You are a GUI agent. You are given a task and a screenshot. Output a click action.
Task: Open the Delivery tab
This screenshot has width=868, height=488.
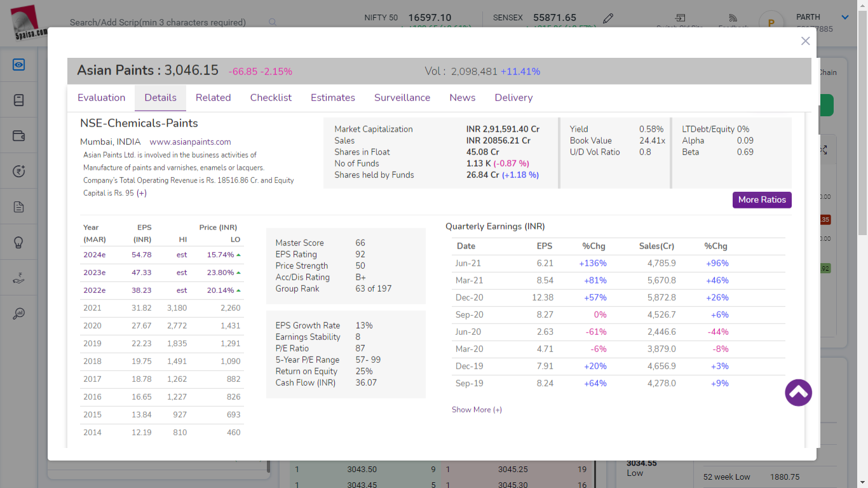(x=513, y=97)
